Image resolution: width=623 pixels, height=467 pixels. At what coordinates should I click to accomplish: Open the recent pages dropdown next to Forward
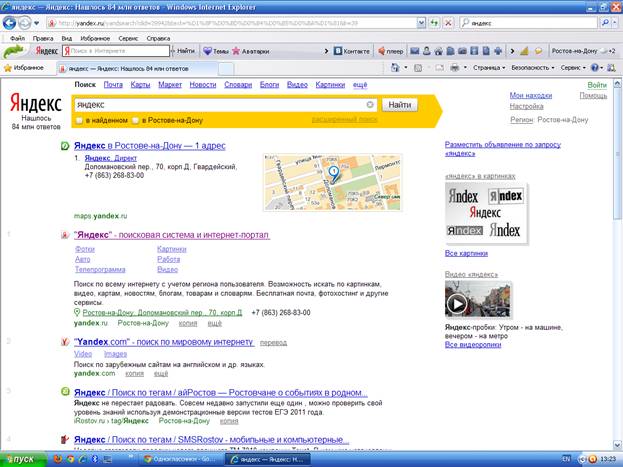pyautogui.click(x=37, y=23)
